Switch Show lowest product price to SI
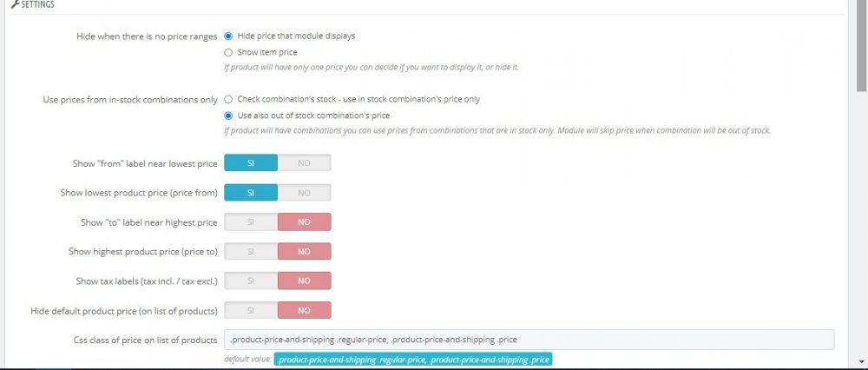Viewport: 868px width, 370px height. pyautogui.click(x=251, y=193)
